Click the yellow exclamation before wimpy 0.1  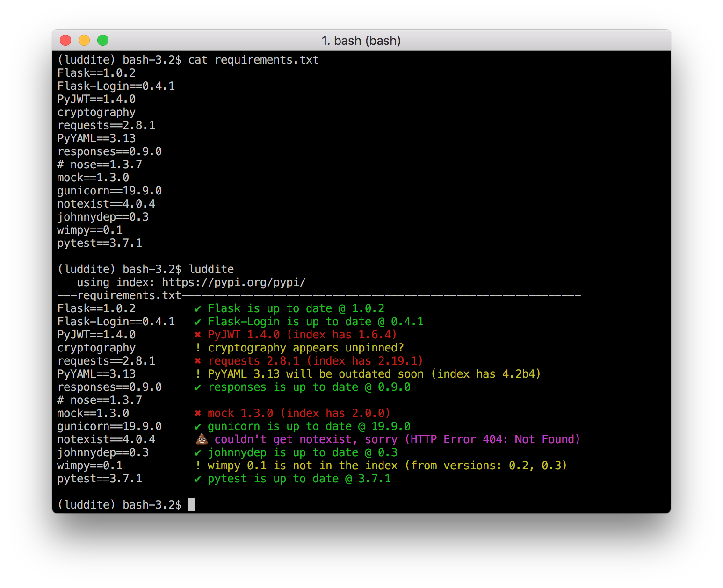click(198, 466)
